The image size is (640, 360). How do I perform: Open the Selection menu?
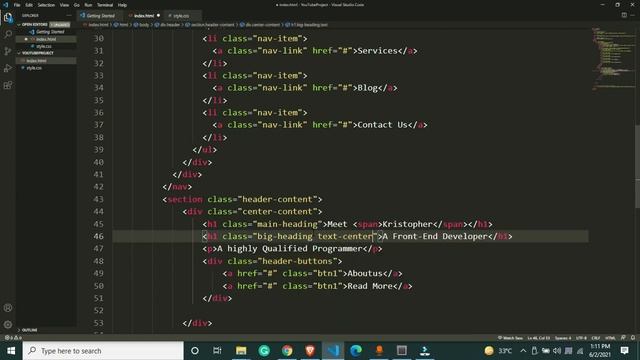tap(46, 5)
